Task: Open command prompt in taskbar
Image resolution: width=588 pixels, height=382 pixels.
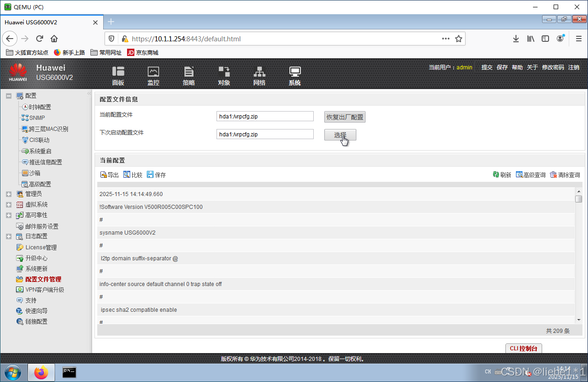Action: [x=69, y=372]
